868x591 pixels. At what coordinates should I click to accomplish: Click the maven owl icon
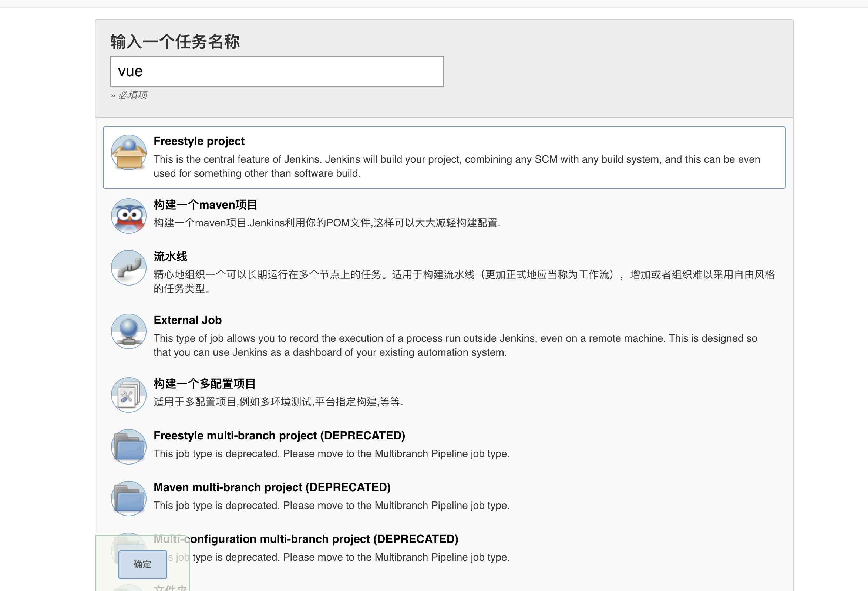pos(128,216)
